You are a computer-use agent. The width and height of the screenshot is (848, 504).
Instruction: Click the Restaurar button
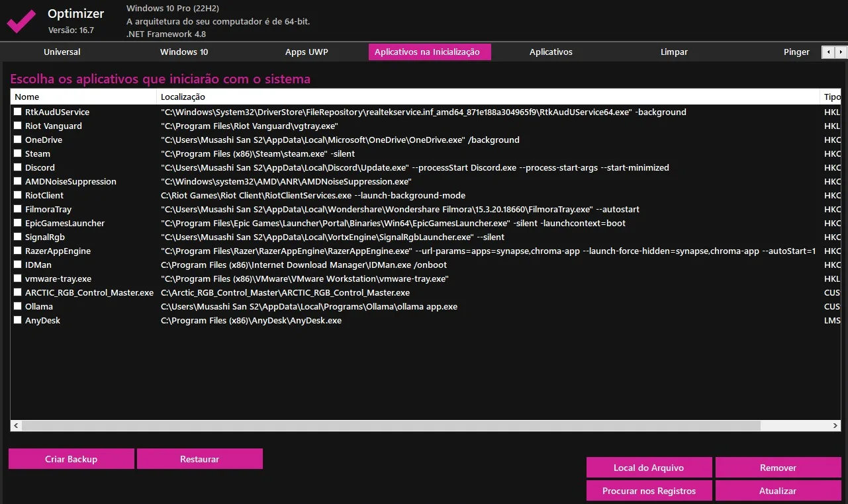(200, 459)
